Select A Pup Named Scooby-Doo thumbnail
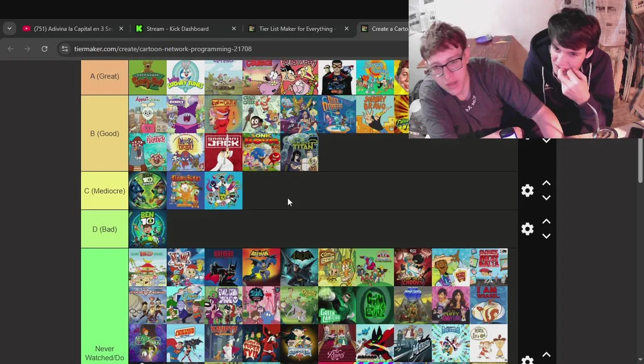 (147, 77)
